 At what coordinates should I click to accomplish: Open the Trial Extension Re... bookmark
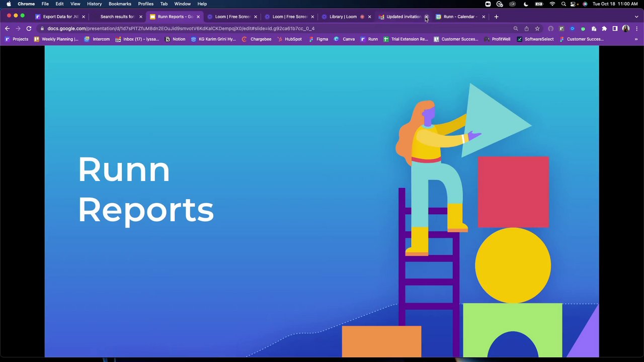(406, 39)
